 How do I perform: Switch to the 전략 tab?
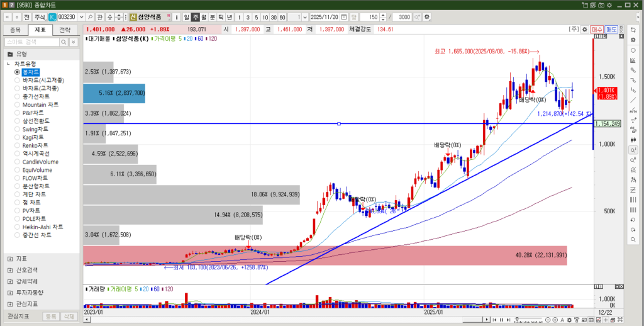pos(65,30)
